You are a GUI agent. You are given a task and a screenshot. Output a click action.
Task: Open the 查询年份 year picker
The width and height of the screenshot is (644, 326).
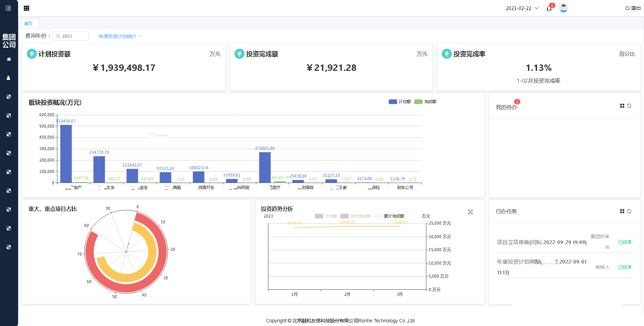pyautogui.click(x=70, y=36)
